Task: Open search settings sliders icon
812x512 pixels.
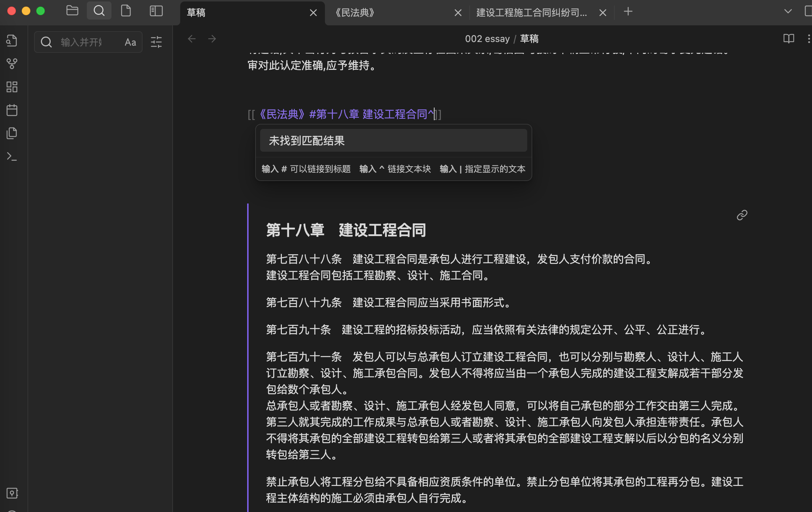Action: 156,42
